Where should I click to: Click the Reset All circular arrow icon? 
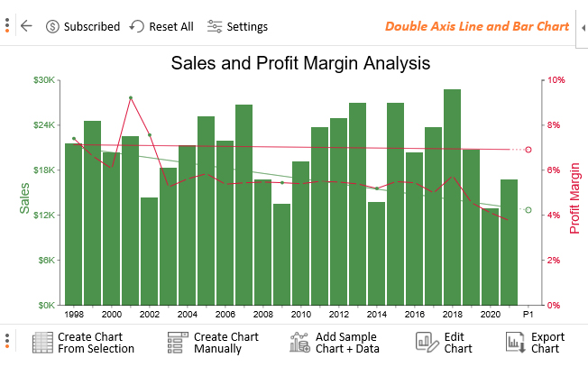(x=137, y=27)
